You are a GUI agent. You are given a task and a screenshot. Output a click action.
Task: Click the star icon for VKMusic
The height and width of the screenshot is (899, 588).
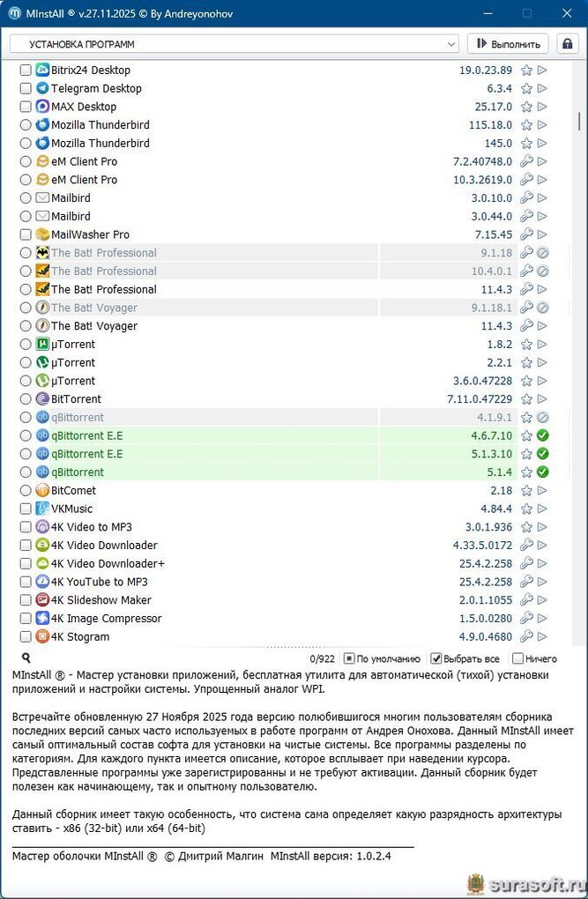tap(526, 509)
